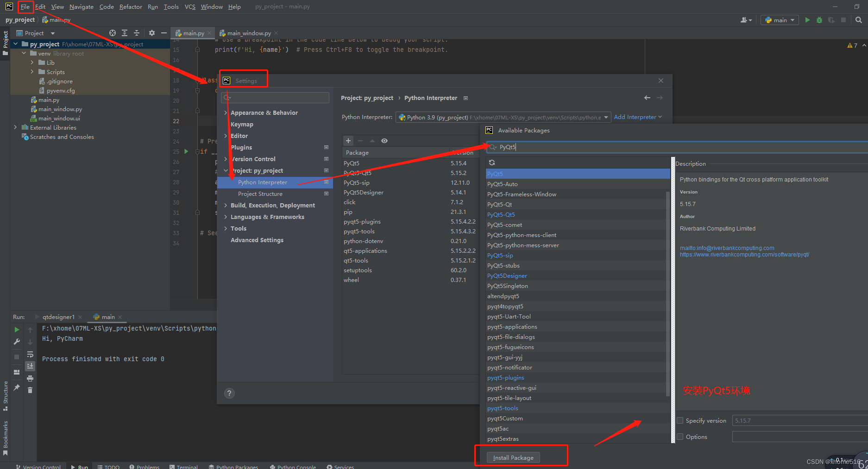This screenshot has width=868, height=469.
Task: Open run settings wrench icon
Action: (x=17, y=342)
